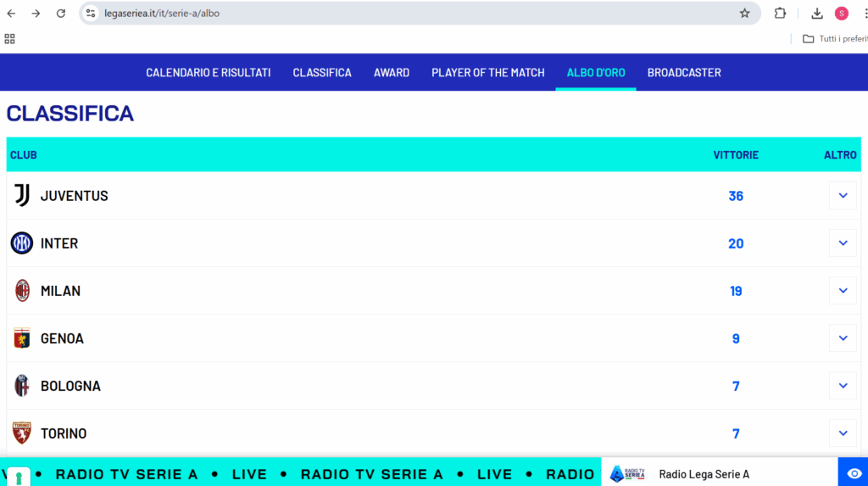The width and height of the screenshot is (868, 486).
Task: Open the Chrome apps grid icon
Action: (x=10, y=39)
